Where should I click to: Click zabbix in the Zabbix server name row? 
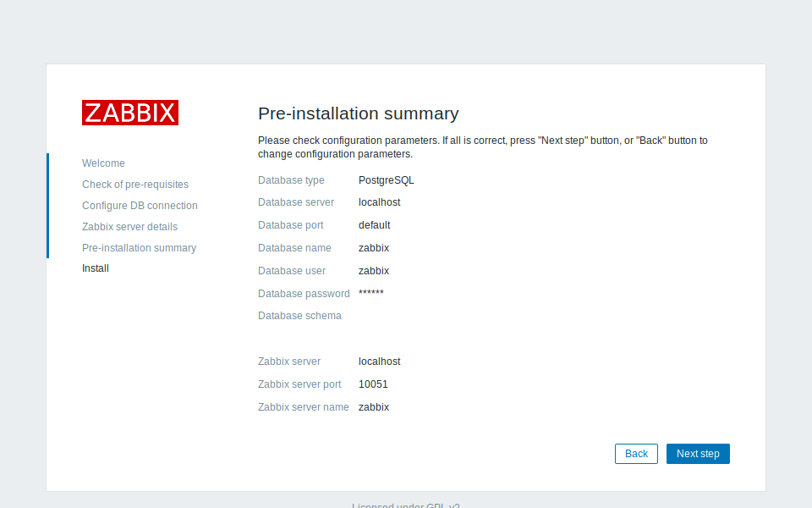tap(373, 407)
